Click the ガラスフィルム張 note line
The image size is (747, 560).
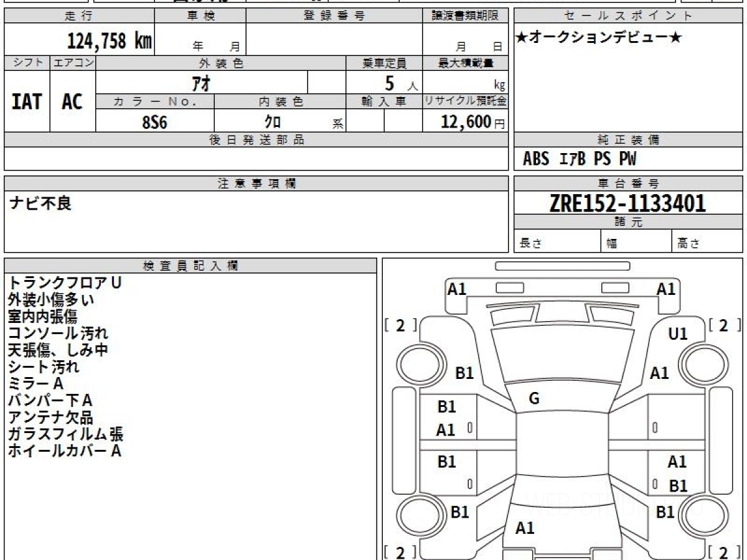(65, 434)
